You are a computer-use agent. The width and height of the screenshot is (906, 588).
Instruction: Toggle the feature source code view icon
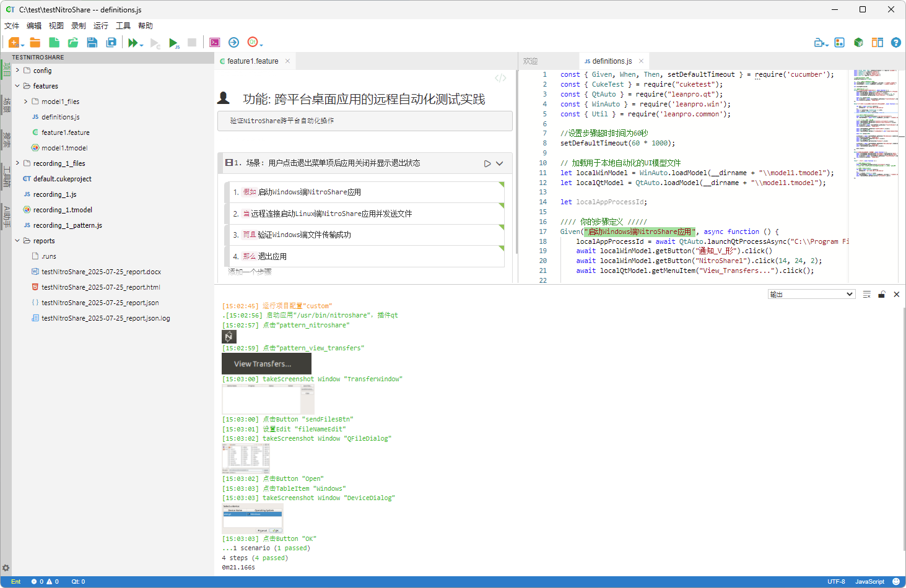click(x=500, y=78)
